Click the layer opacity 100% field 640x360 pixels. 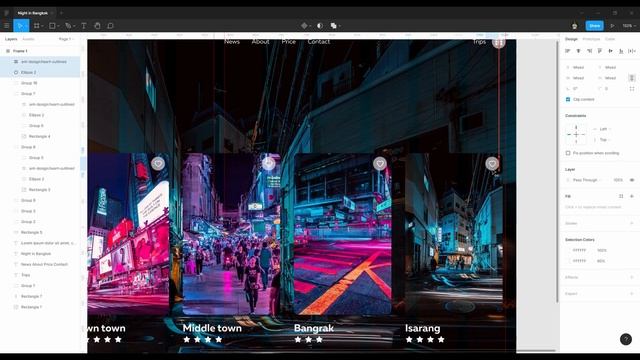click(618, 180)
